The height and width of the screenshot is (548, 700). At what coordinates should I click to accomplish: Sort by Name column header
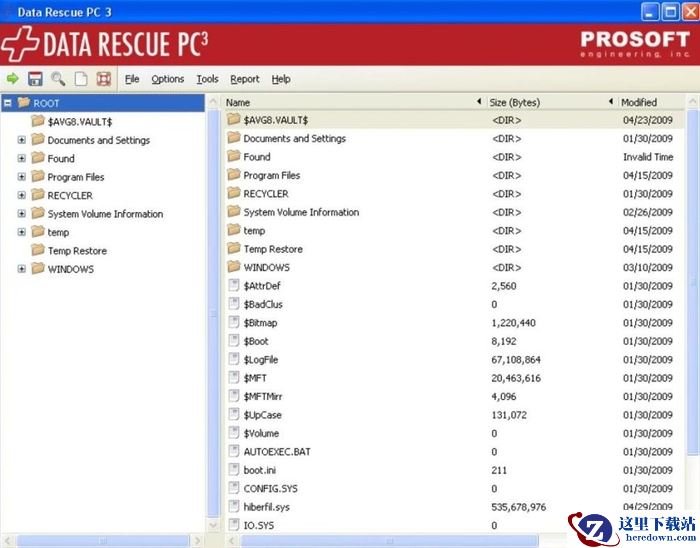[x=354, y=102]
